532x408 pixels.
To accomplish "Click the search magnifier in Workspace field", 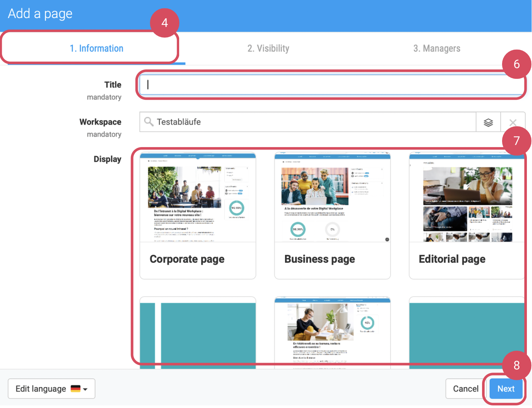I will click(149, 122).
